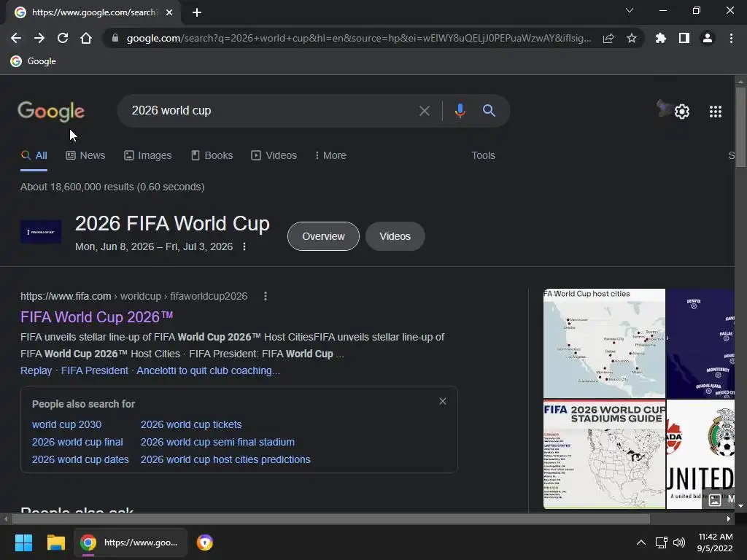Close the Google search tab
Viewport: 747px width, 560px height.
pos(169,12)
